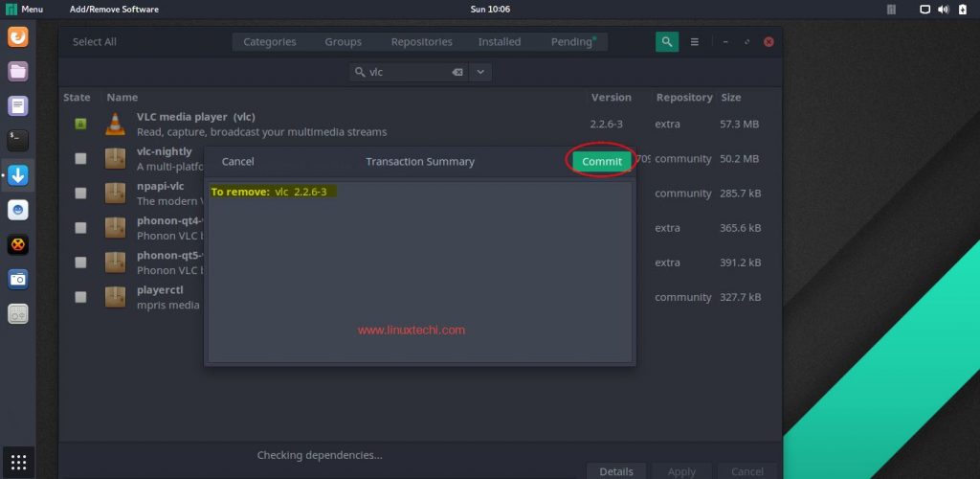The height and width of the screenshot is (479, 980).
Task: Open the Terminal dock icon
Action: click(17, 141)
